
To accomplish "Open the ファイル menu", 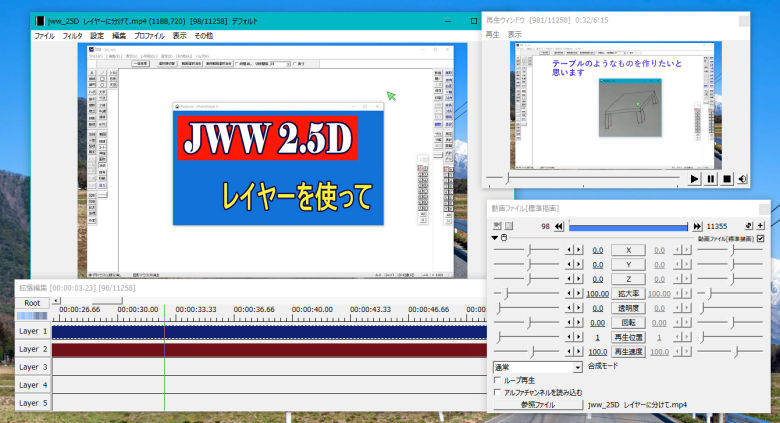I will [44, 36].
